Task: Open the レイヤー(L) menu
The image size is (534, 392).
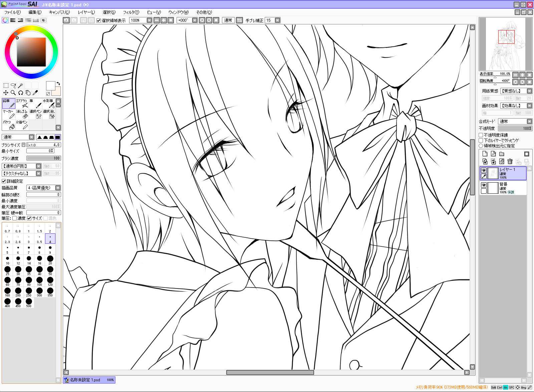Action: (86, 12)
